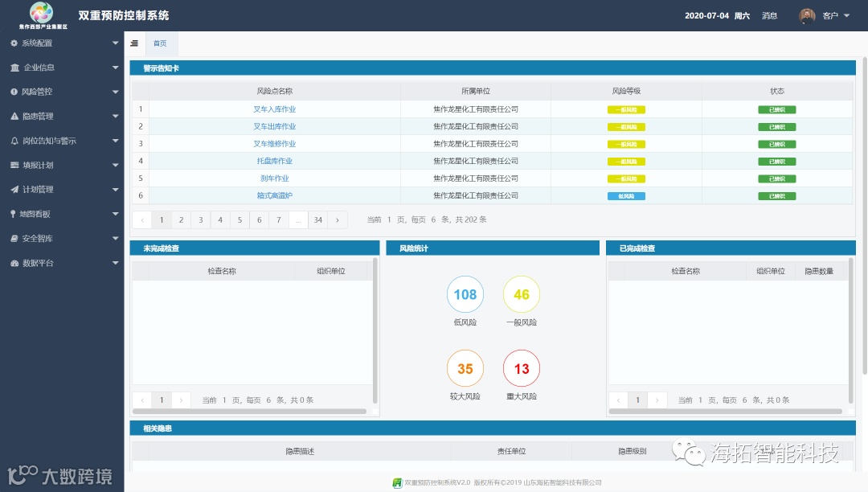The image size is (868, 492).
Task: Click main page vertical scrollbar
Action: [x=865, y=215]
